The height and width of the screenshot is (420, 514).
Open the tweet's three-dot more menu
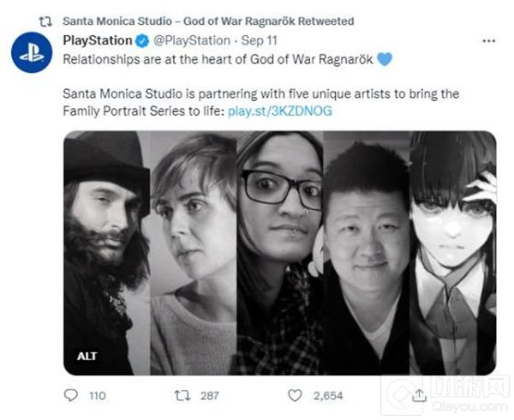(488, 40)
